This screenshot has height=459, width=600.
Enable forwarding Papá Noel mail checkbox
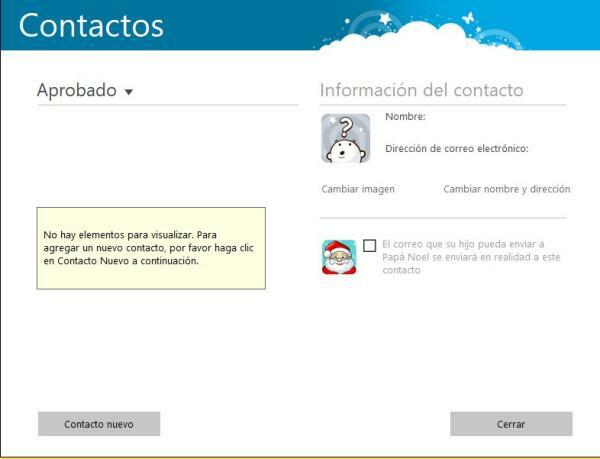point(370,245)
